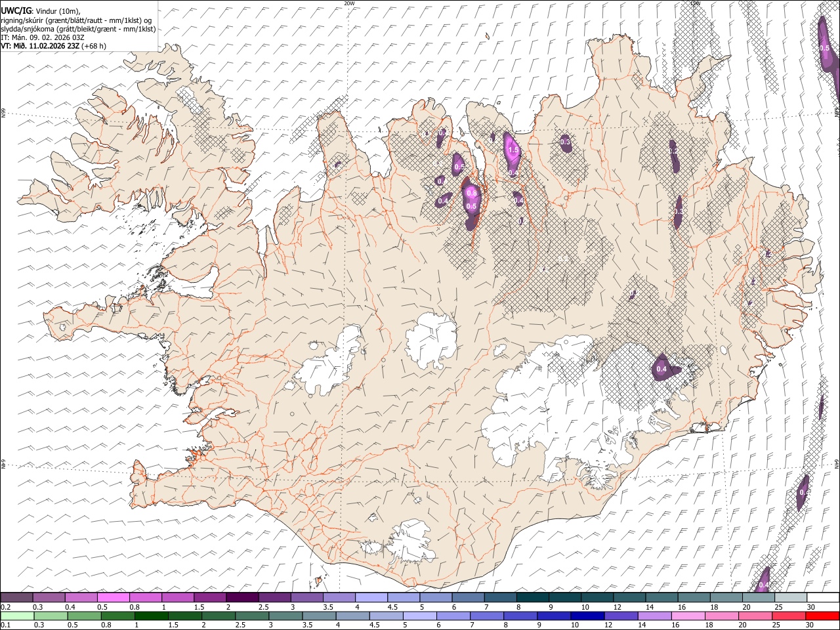Click the magenta 0.5–0.8 legend swatch
The height and width of the screenshot is (630, 840).
(114, 597)
